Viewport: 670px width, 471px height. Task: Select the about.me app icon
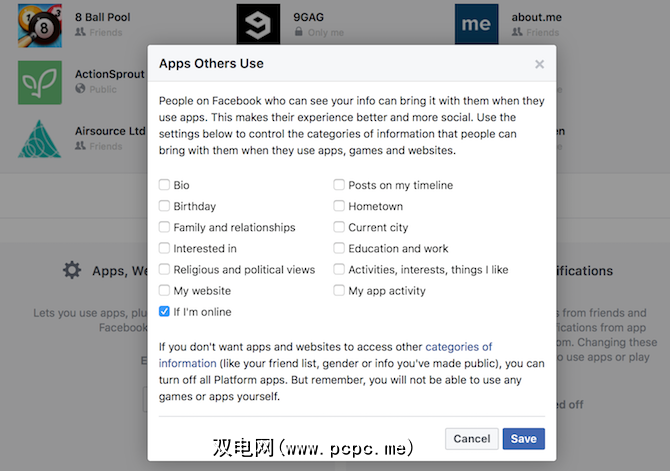476,25
